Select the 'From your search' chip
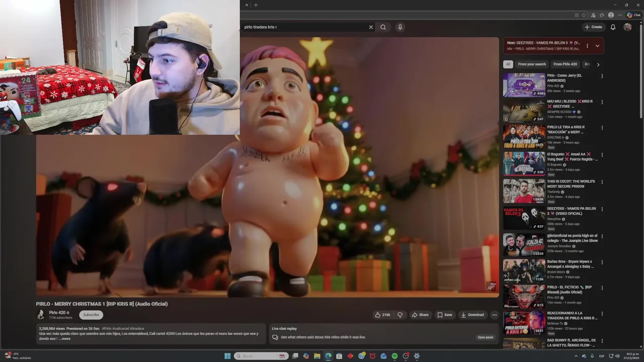The height and width of the screenshot is (362, 644). [532, 64]
